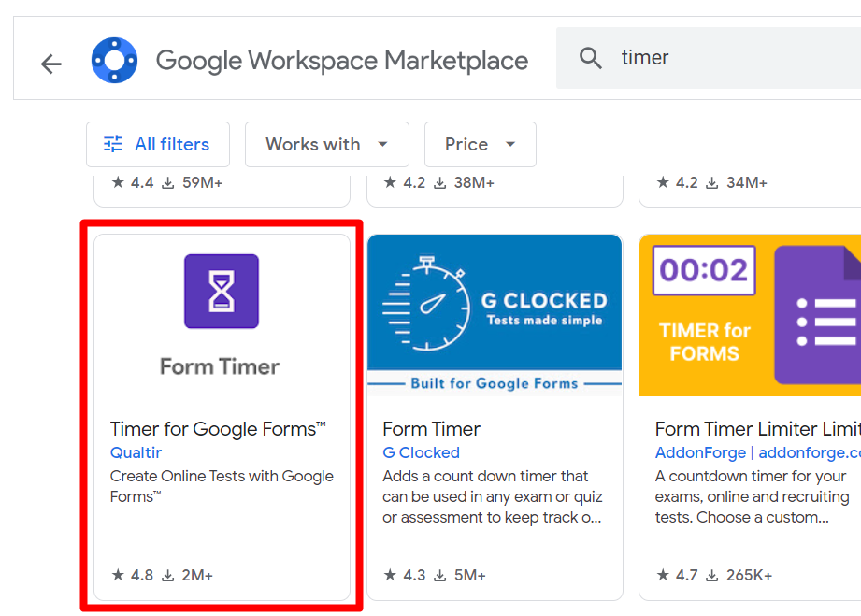This screenshot has width=861, height=616.
Task: Open the Form Timer app title
Action: click(431, 429)
